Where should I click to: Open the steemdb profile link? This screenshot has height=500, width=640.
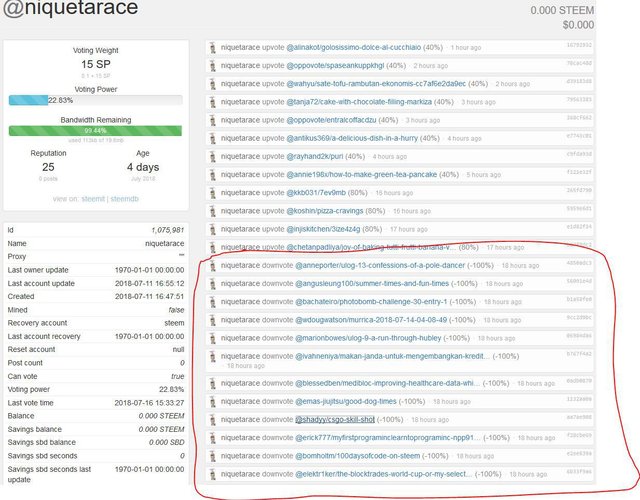tap(124, 199)
